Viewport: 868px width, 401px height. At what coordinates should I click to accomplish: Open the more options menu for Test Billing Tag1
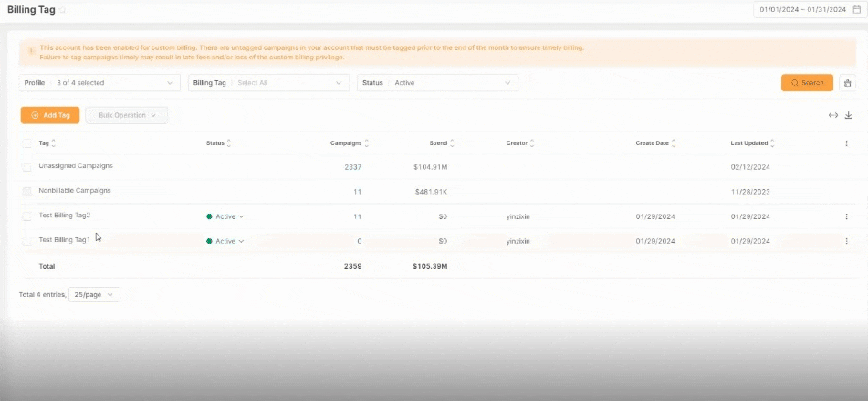(846, 241)
